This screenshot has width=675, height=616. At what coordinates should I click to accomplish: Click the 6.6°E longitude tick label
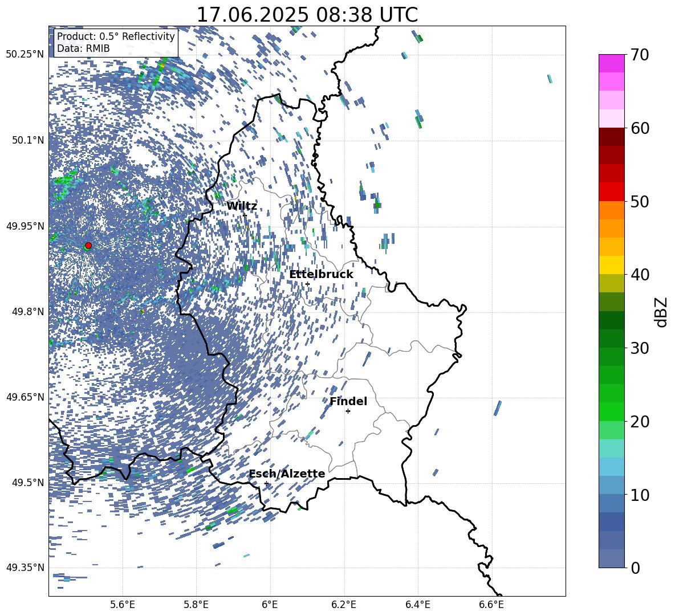click(491, 605)
